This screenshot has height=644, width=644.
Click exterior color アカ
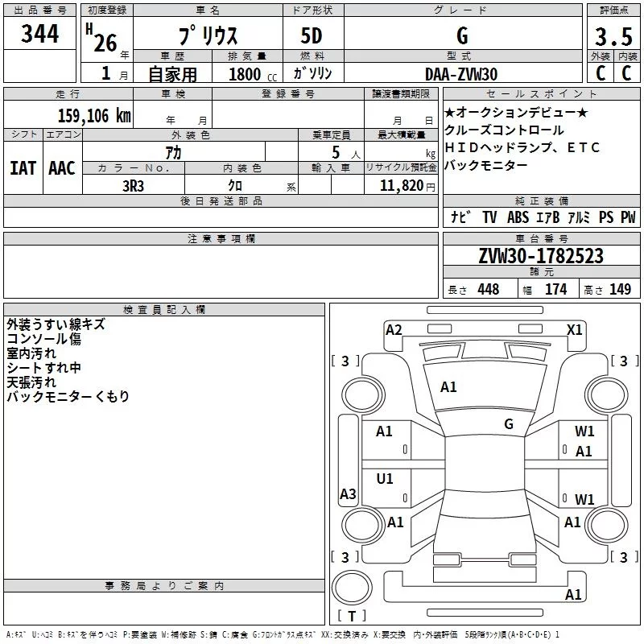(173, 152)
